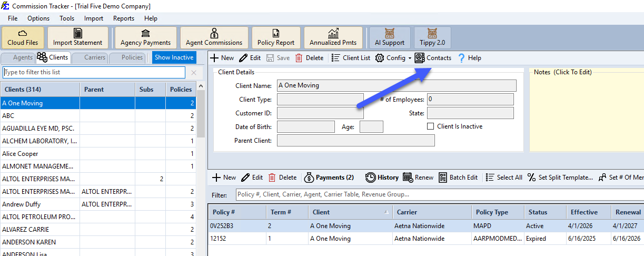This screenshot has width=644, height=256.
Task: Select policy row 0V252B3
Action: [x=426, y=226]
